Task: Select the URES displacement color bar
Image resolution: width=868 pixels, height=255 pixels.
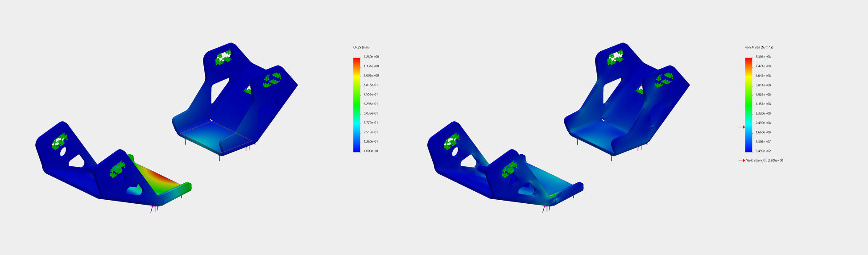Action: [356, 105]
